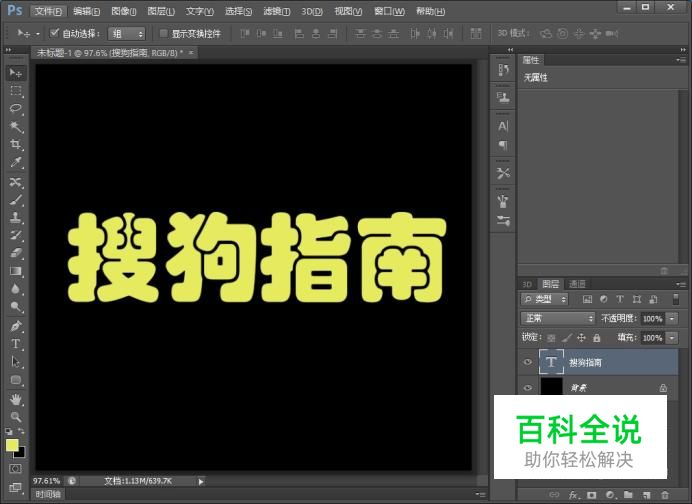Select the Path Selection tool
The width and height of the screenshot is (692, 504).
click(16, 362)
